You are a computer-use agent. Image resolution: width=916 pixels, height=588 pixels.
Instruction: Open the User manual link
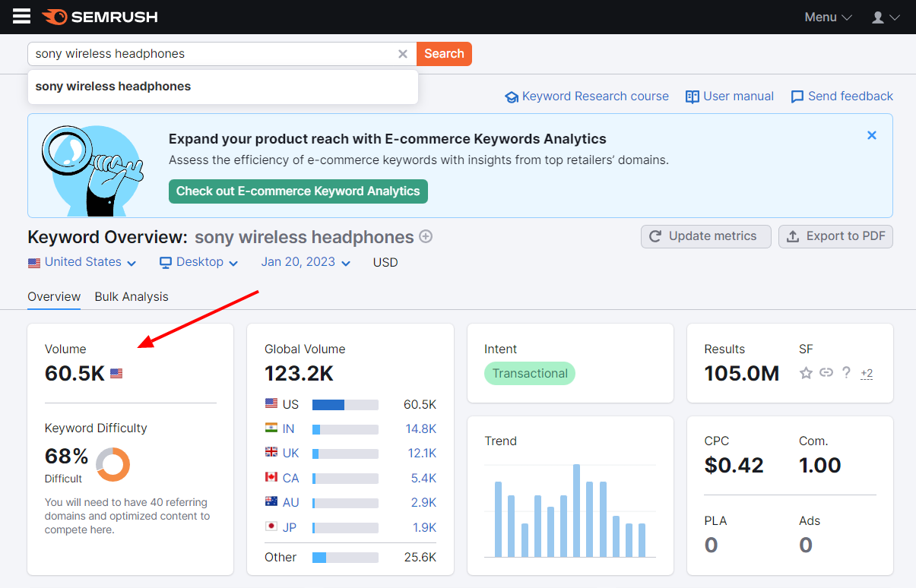click(730, 96)
